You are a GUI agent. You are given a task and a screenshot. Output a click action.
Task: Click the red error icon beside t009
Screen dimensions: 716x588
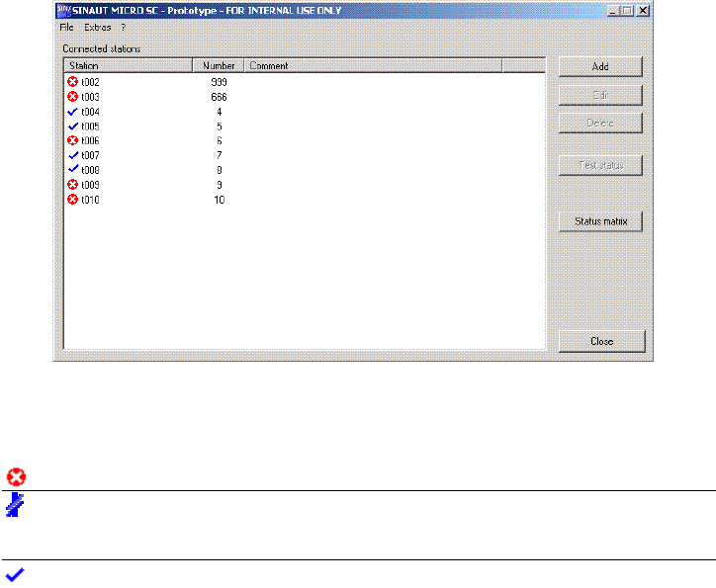[72, 184]
